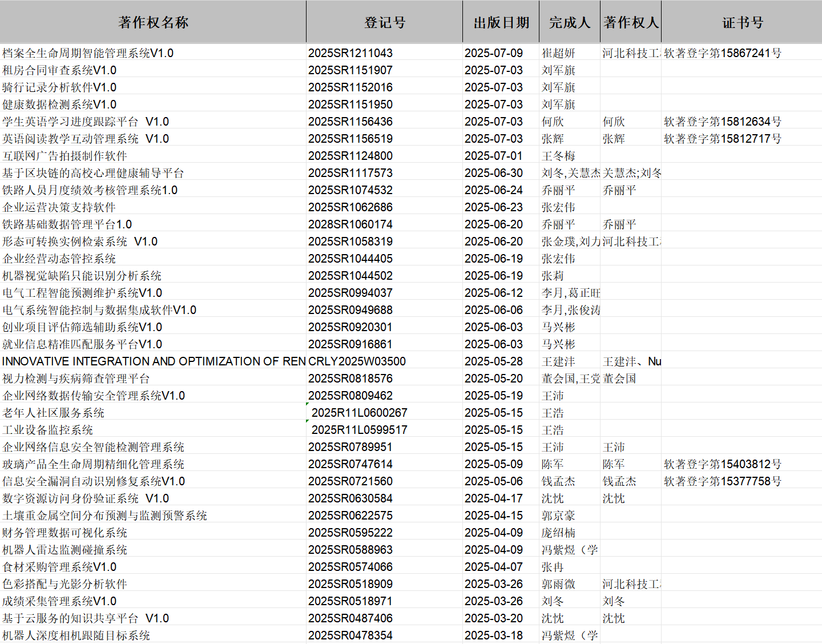Screen dimensions: 822x644
Task: Click 钱孟杰 in the 完成人 column
Action: (558, 481)
